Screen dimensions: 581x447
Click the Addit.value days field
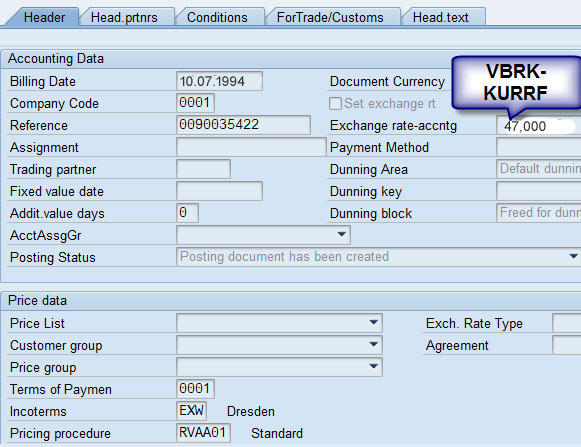[x=187, y=213]
